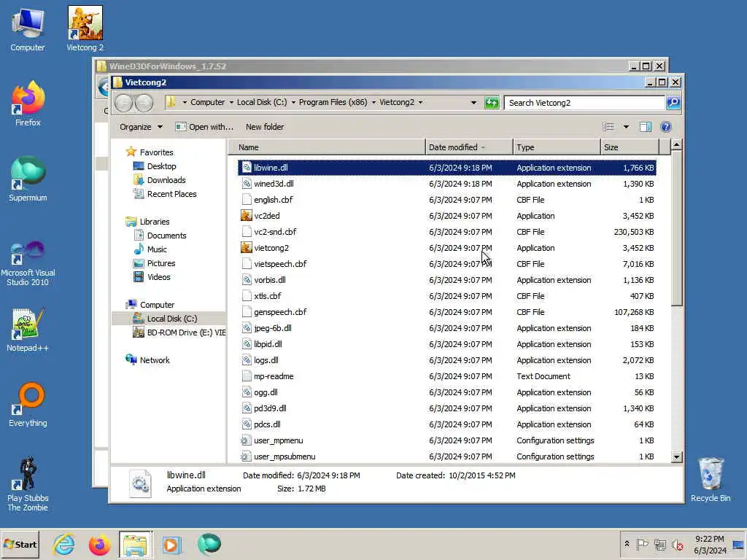The height and width of the screenshot is (560, 747).
Task: Toggle the preview pane icon
Action: 646,127
